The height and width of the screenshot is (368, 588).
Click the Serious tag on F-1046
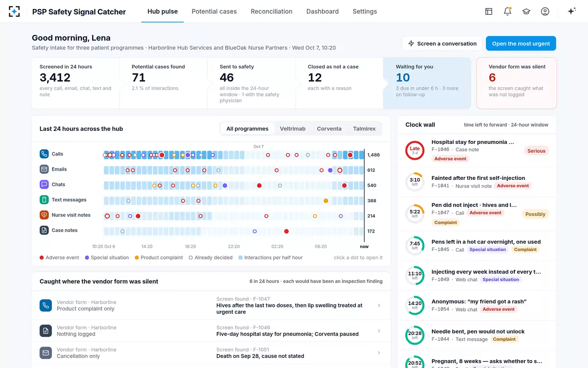coord(536,151)
